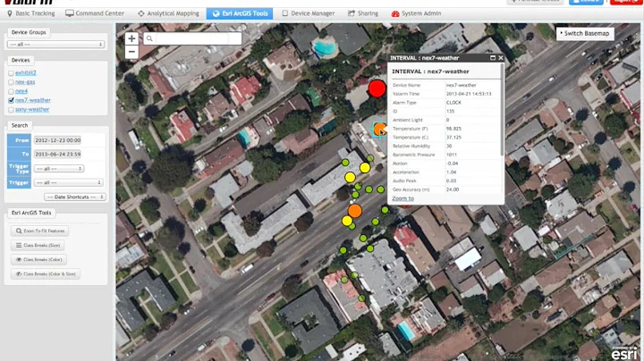Viewport: 644px width, 361px height.
Task: Click Zoom To Fit Features button
Action: click(x=40, y=231)
